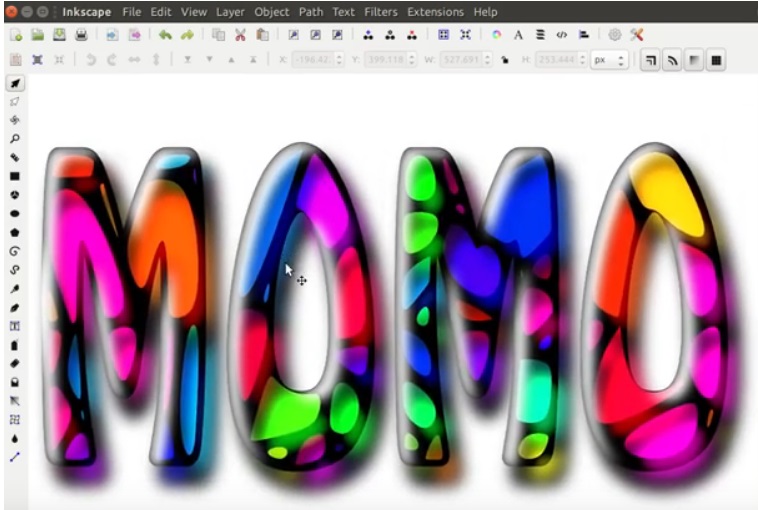This screenshot has width=758, height=510.
Task: Open the Filters menu
Action: coord(381,12)
